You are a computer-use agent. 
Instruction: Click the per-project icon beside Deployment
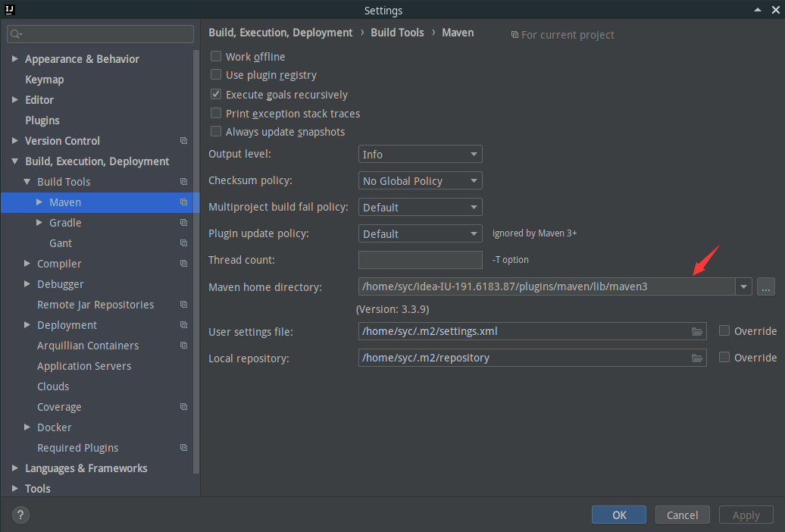click(x=183, y=325)
